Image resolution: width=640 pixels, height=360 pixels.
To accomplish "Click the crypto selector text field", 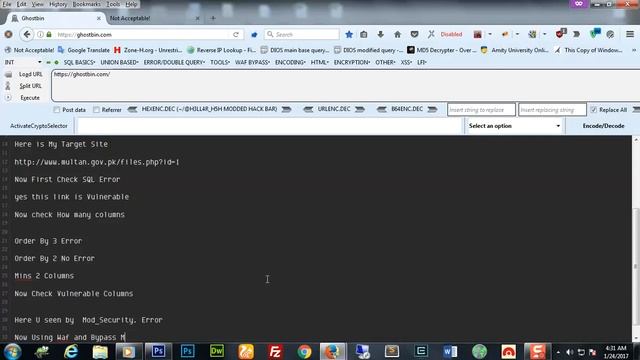I will click(x=269, y=126).
